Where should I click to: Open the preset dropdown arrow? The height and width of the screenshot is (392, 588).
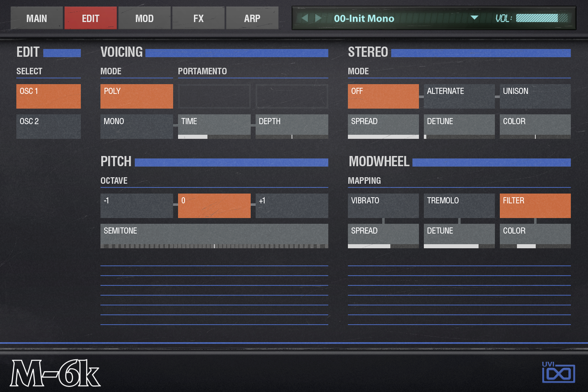click(474, 18)
